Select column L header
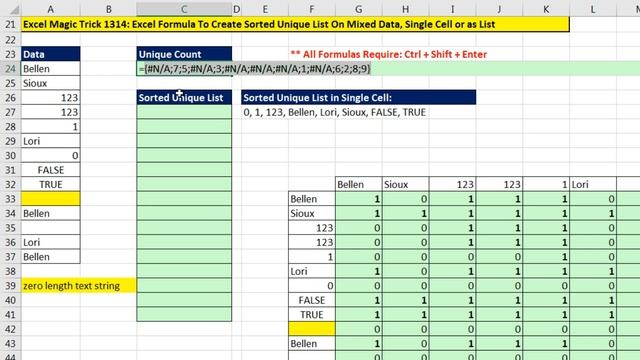This screenshot has width=640, height=360. 593,9
